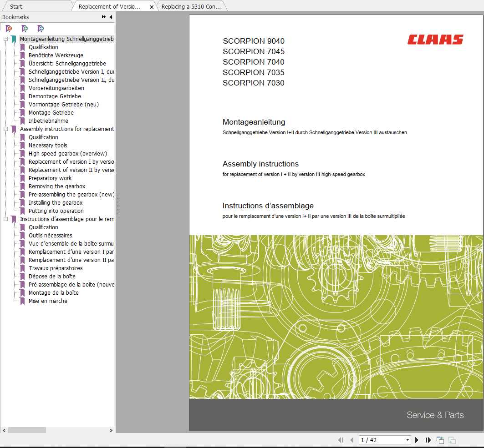This screenshot has height=448, width=484.
Task: Collapse the Instructions d'assemblage bookmark group
Action: click(x=6, y=219)
